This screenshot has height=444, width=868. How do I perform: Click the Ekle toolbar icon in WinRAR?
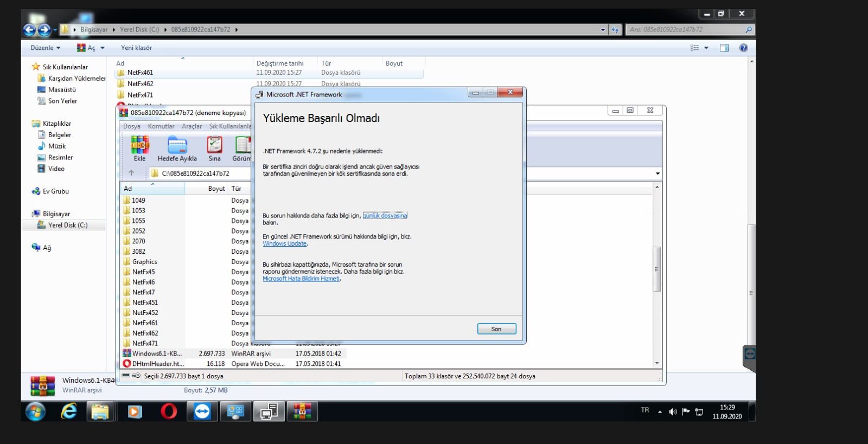(139, 149)
